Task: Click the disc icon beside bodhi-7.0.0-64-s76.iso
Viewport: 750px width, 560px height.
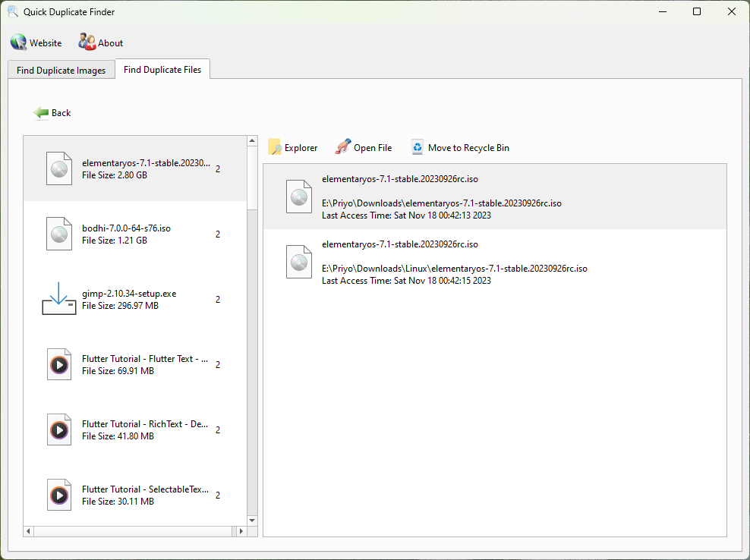Action: pyautogui.click(x=59, y=234)
